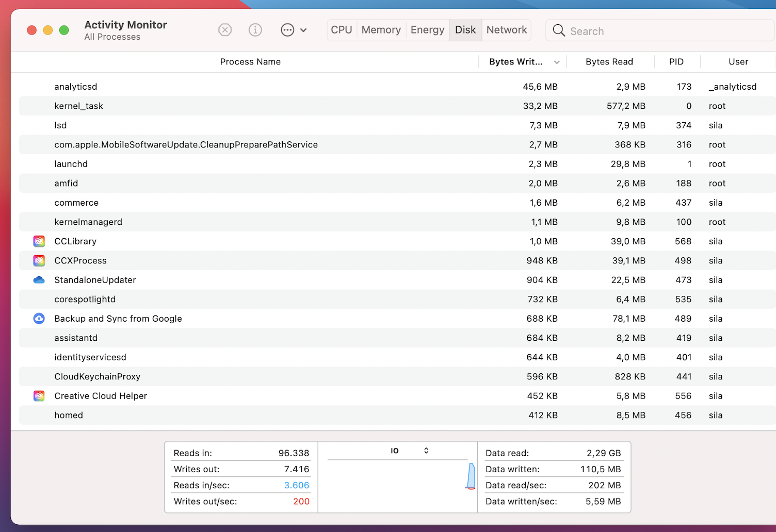The width and height of the screenshot is (776, 532).
Task: Click the 78,1 MB bytes read value
Action: click(629, 319)
